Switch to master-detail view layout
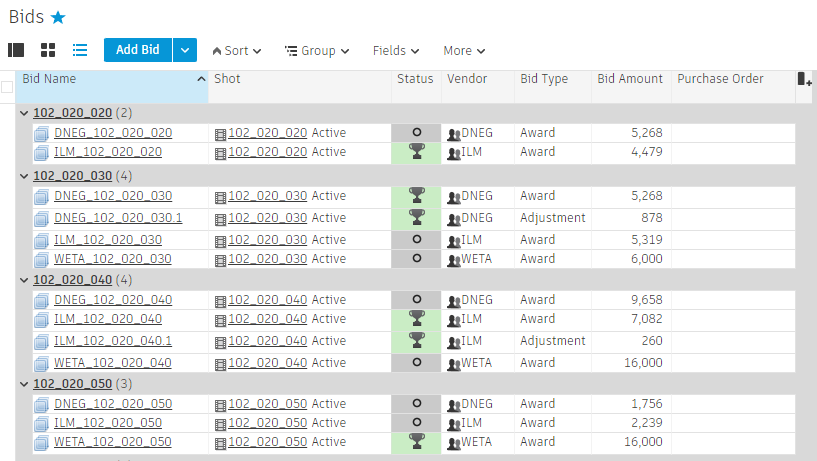 (x=16, y=50)
